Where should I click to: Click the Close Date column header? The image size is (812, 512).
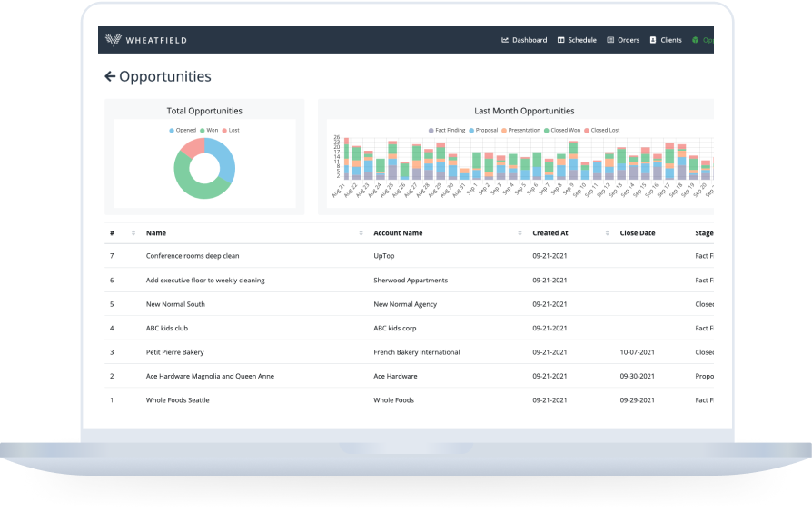638,233
